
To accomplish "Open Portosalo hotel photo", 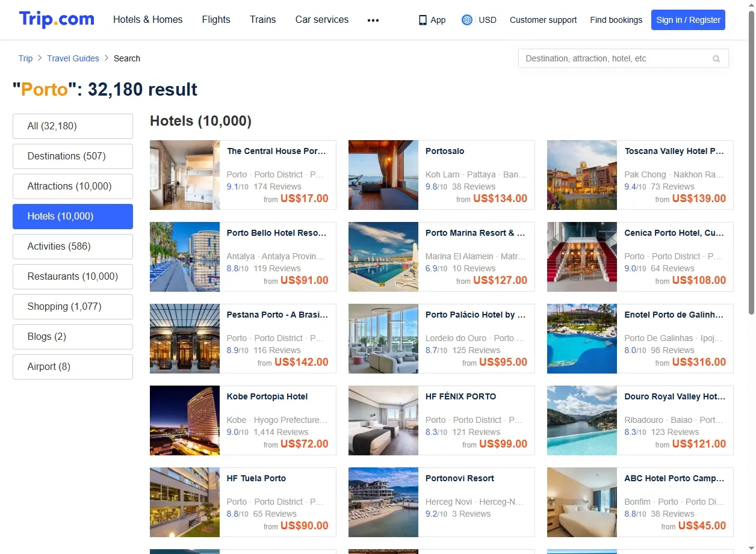I will [x=383, y=175].
